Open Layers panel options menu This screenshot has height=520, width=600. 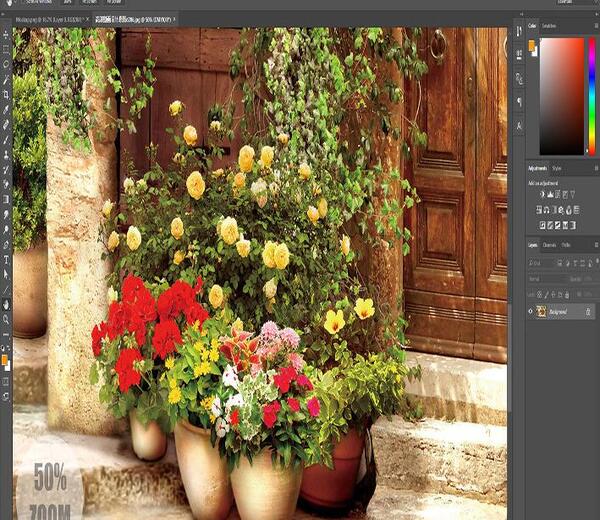pyautogui.click(x=597, y=245)
